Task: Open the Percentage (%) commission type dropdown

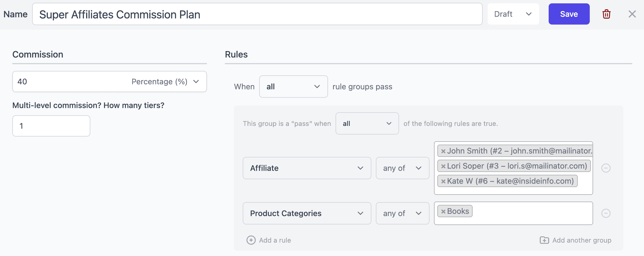Action: (165, 82)
